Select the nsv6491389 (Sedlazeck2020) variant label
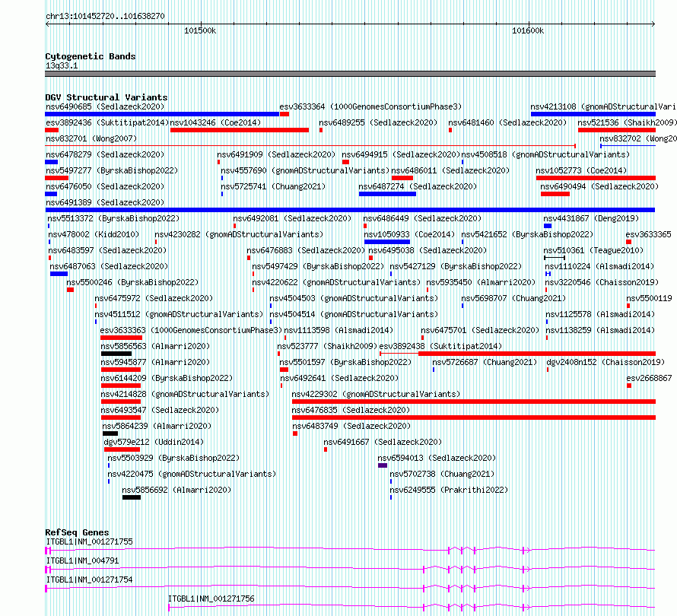 point(105,202)
